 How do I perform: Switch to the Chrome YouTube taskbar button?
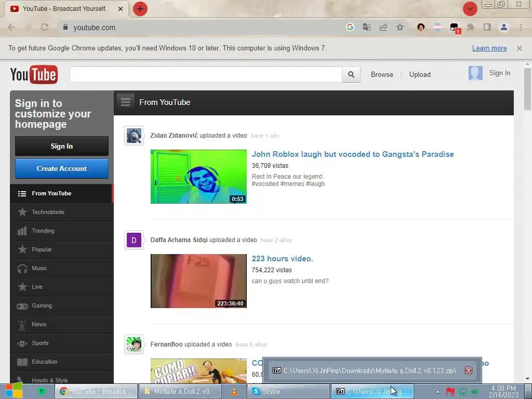[x=96, y=391]
